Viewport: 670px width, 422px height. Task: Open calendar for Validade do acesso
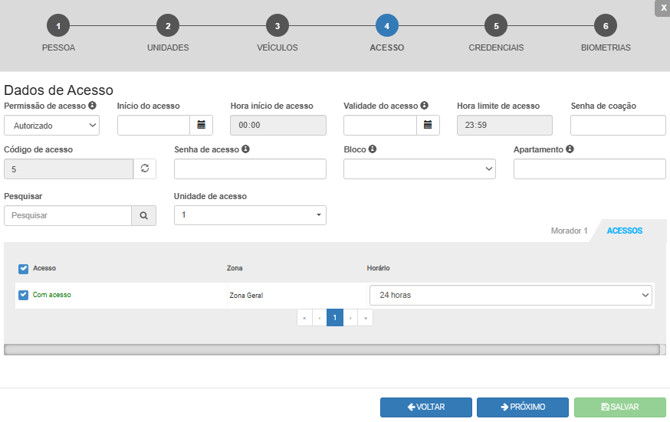[x=427, y=125]
